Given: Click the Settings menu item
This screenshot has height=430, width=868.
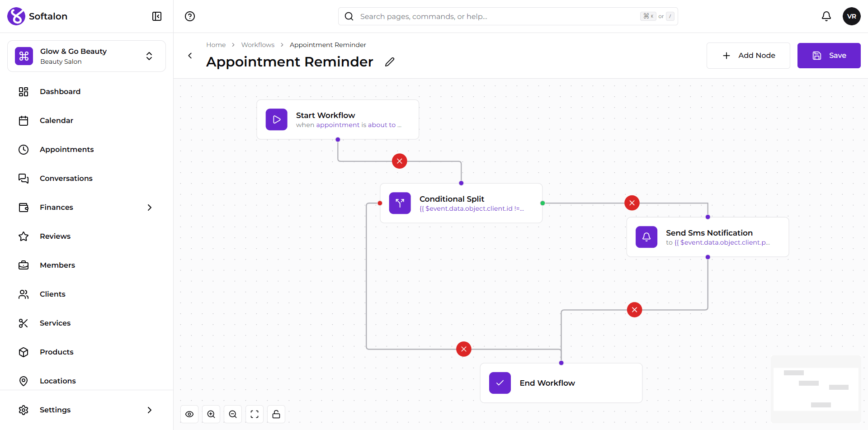Looking at the screenshot, I should click(86, 410).
